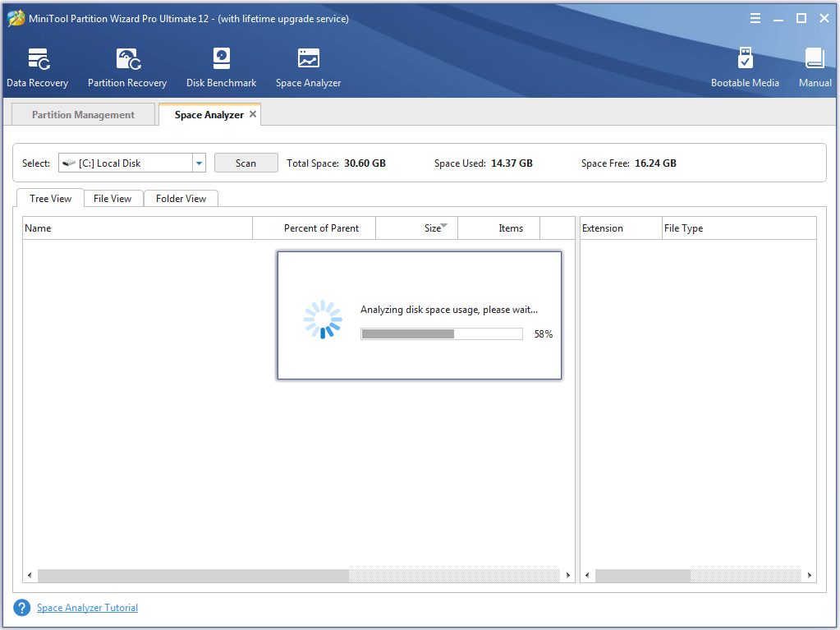
Task: Click the left pane scroll-right arrow
Action: click(568, 575)
